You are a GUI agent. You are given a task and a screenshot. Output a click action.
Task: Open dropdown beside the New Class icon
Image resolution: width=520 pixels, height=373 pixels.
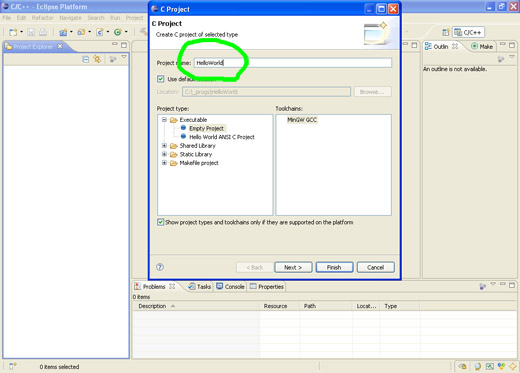126,32
